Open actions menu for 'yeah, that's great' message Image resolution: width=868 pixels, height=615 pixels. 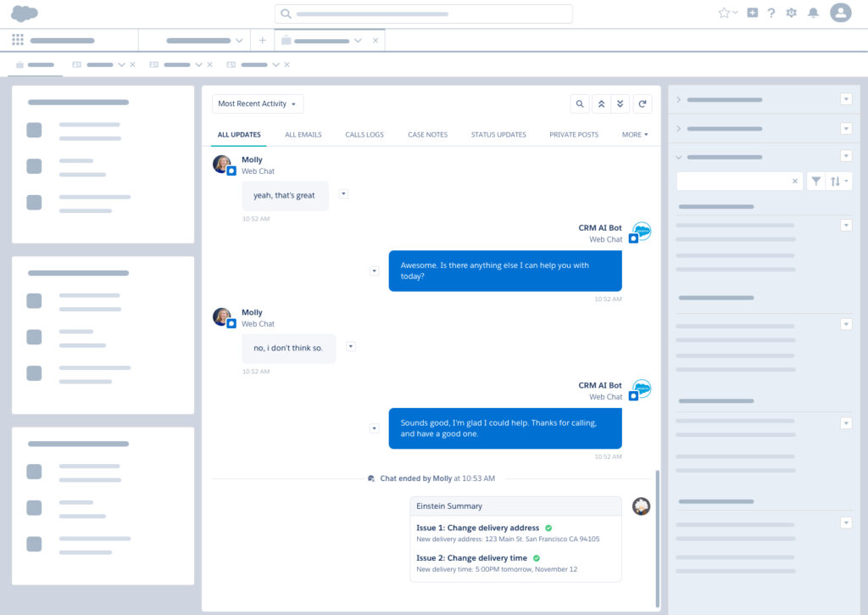[x=343, y=194]
